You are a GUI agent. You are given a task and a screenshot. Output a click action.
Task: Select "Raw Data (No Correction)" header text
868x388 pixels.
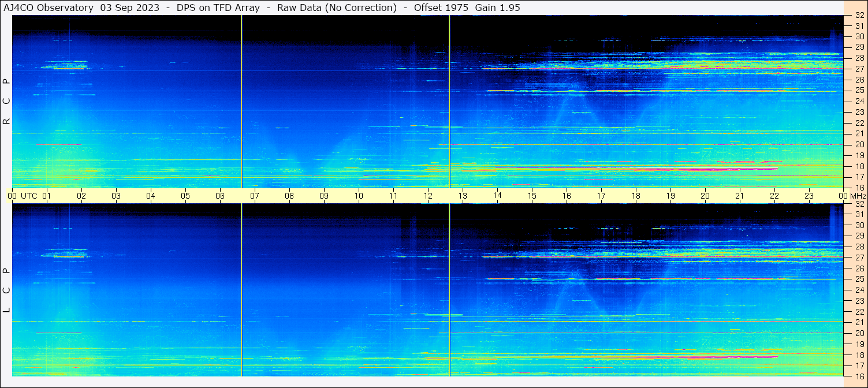337,8
